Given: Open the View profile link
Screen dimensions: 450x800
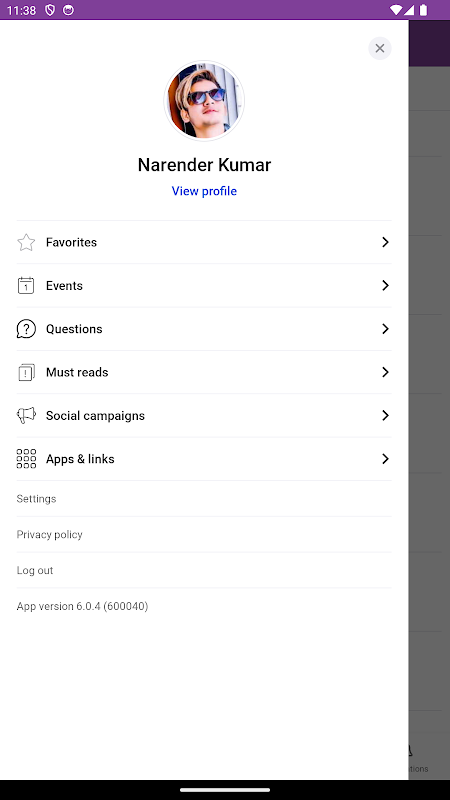Looking at the screenshot, I should tap(204, 191).
